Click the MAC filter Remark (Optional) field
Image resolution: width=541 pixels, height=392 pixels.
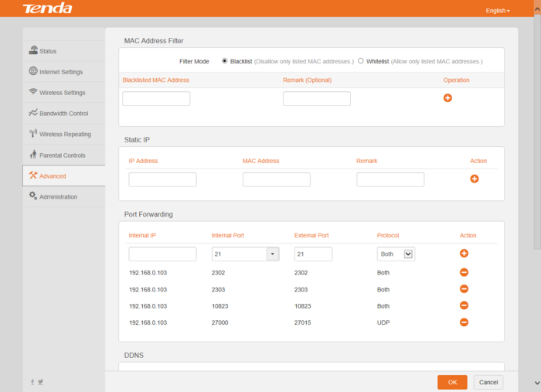pos(317,99)
